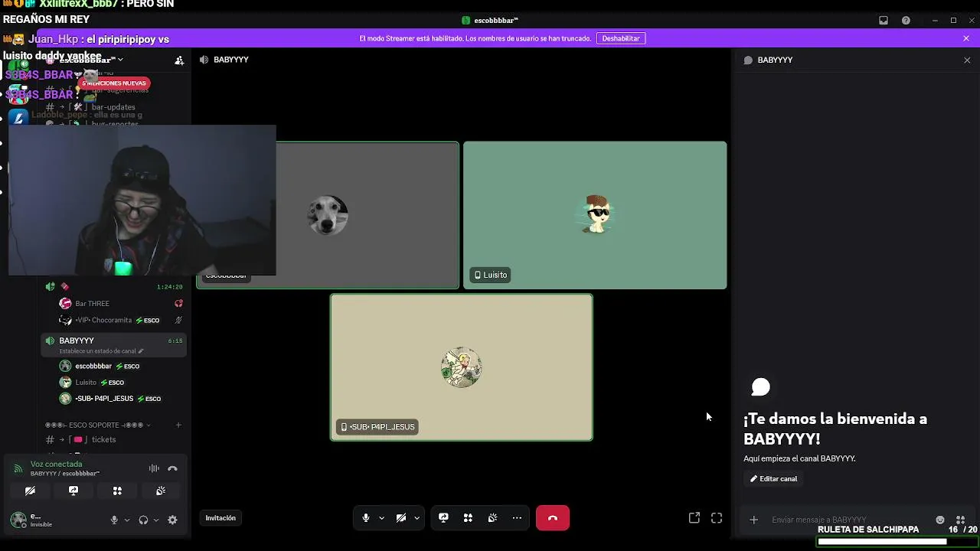
Task: Start an activity from call controls
Action: click(x=468, y=518)
